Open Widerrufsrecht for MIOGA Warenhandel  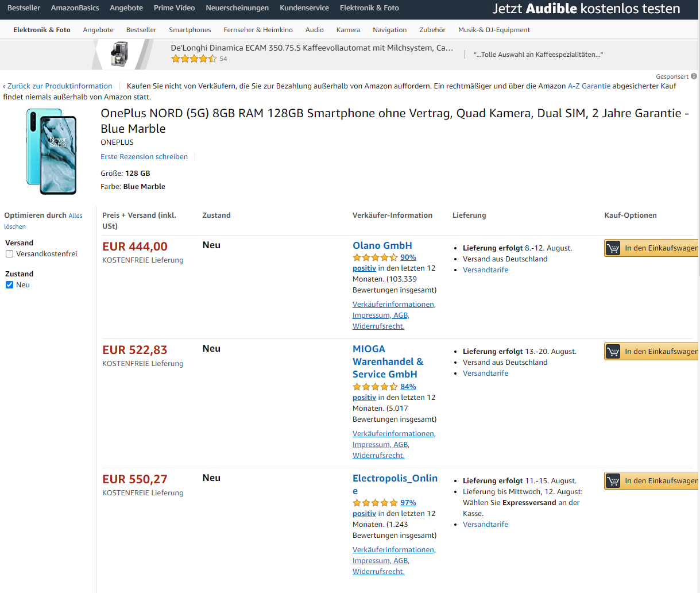[x=378, y=456]
